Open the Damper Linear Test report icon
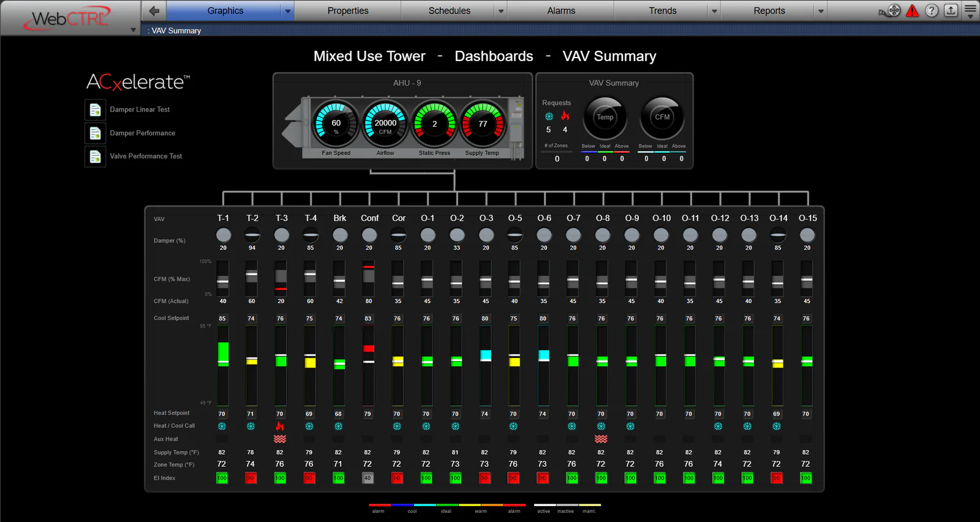Screen dimensions: 980x522 click(x=95, y=110)
